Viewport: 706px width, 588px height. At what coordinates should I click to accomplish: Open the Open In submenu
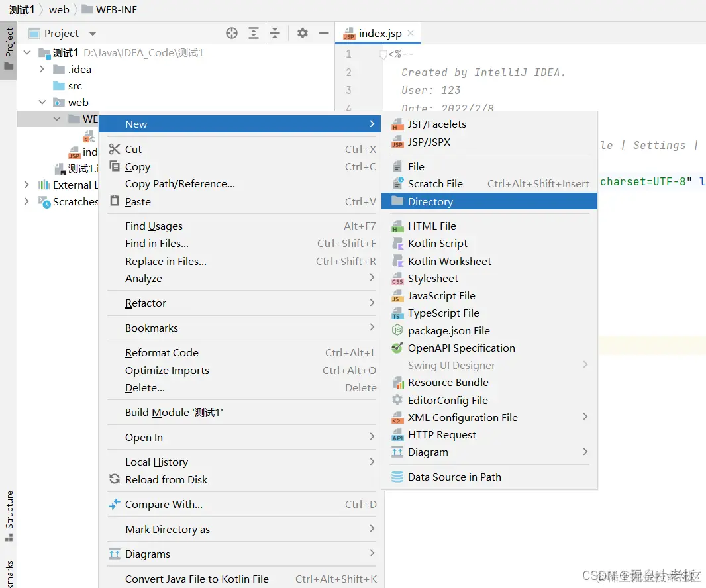coord(240,437)
